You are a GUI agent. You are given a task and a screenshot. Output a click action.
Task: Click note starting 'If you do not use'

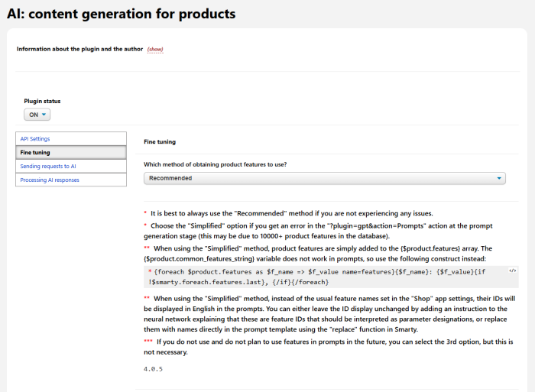coord(328,347)
